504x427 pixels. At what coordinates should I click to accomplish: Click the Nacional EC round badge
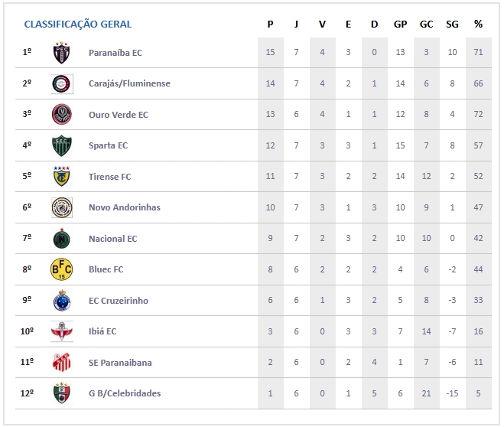point(61,239)
